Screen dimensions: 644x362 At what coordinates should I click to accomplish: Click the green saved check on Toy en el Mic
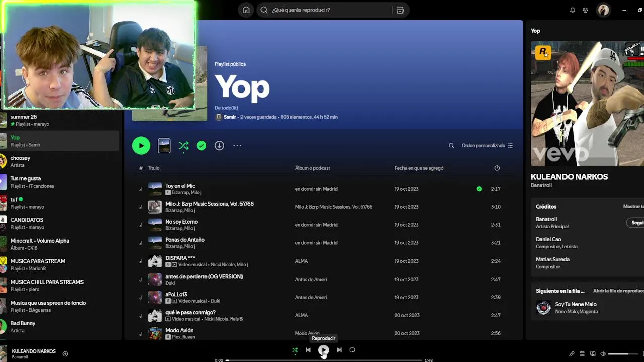[x=479, y=189]
